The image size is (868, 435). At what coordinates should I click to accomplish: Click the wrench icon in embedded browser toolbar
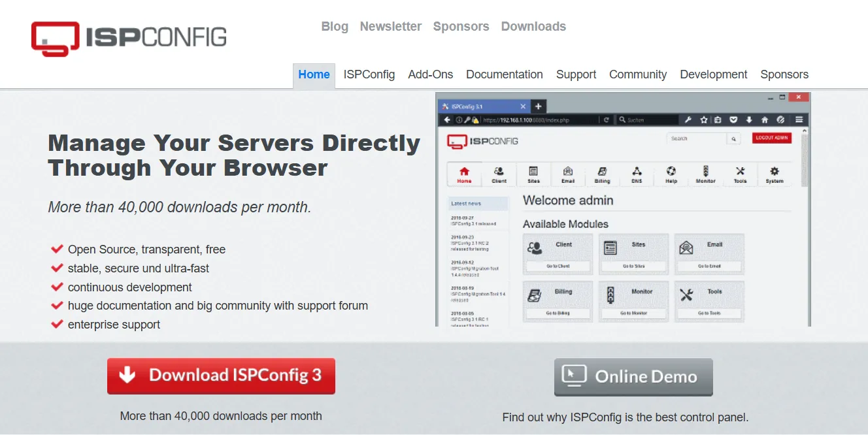point(688,120)
